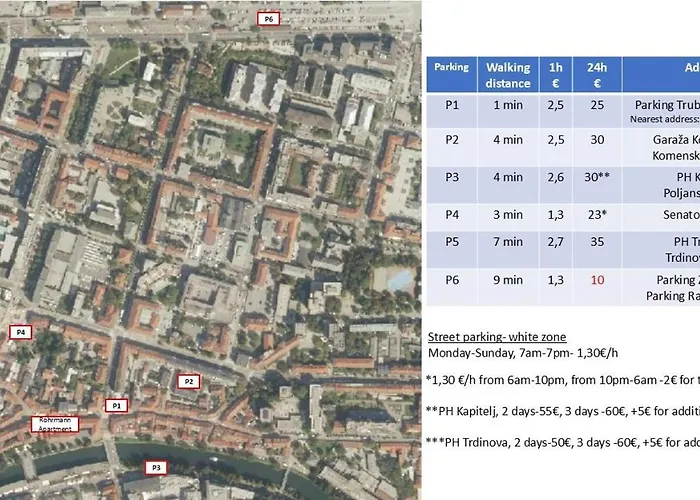Select the 30** price in P3 row
Screen dimensions: 700x500
[x=598, y=178]
